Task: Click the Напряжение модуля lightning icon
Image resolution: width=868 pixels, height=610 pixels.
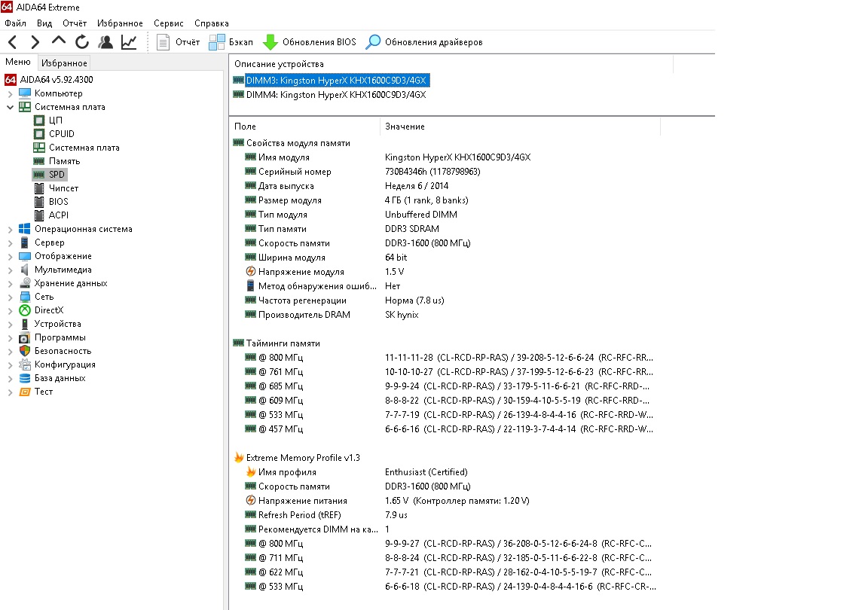Action: [251, 272]
